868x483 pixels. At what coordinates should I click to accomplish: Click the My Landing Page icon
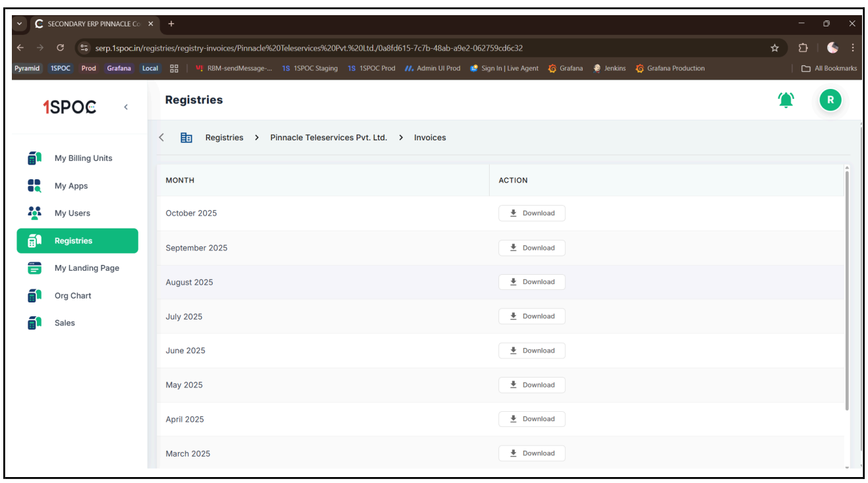[x=35, y=268]
